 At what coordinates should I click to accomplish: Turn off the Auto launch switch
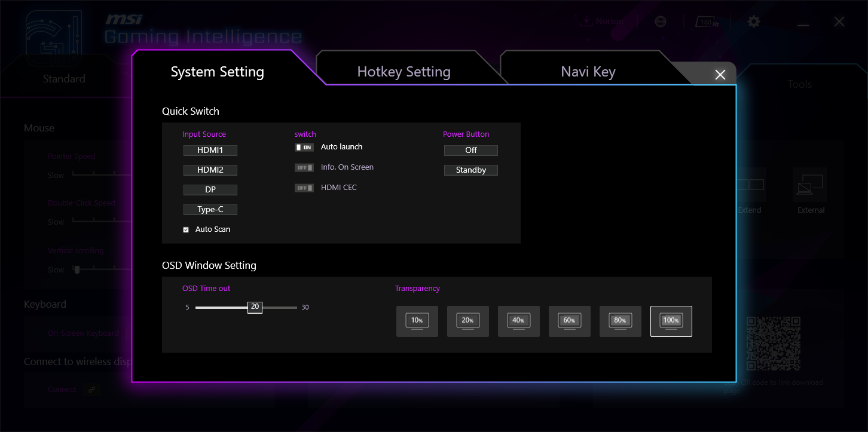click(304, 147)
